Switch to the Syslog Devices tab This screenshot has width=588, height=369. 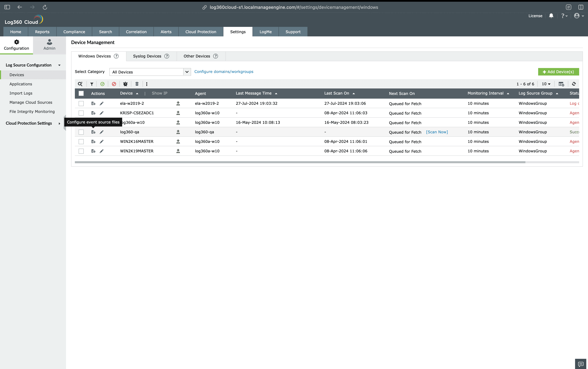tap(147, 56)
